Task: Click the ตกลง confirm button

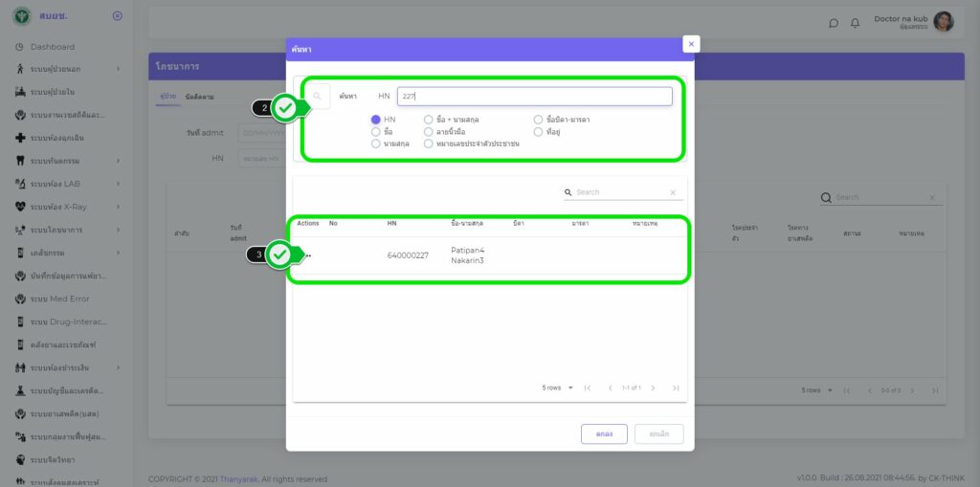Action: 604,433
